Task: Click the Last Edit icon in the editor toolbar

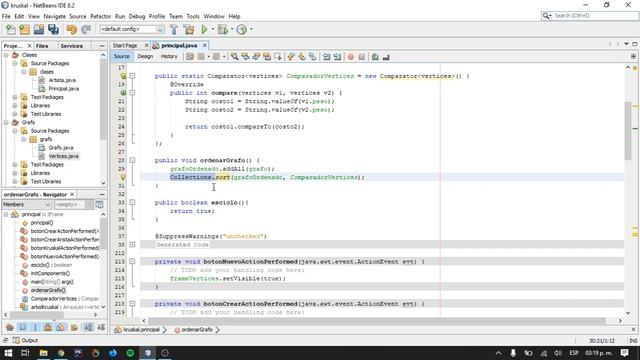Action: point(190,57)
